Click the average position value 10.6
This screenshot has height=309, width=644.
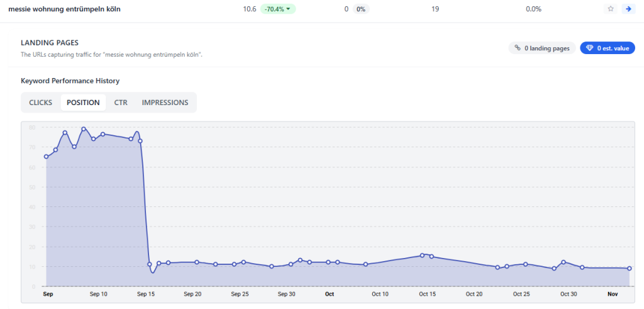pyautogui.click(x=249, y=9)
